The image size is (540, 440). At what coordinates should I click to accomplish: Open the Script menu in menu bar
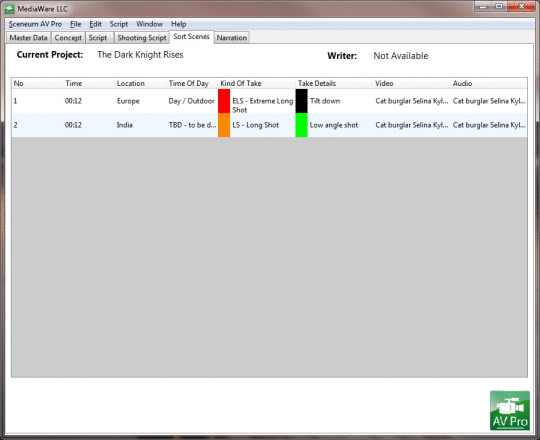click(x=118, y=24)
